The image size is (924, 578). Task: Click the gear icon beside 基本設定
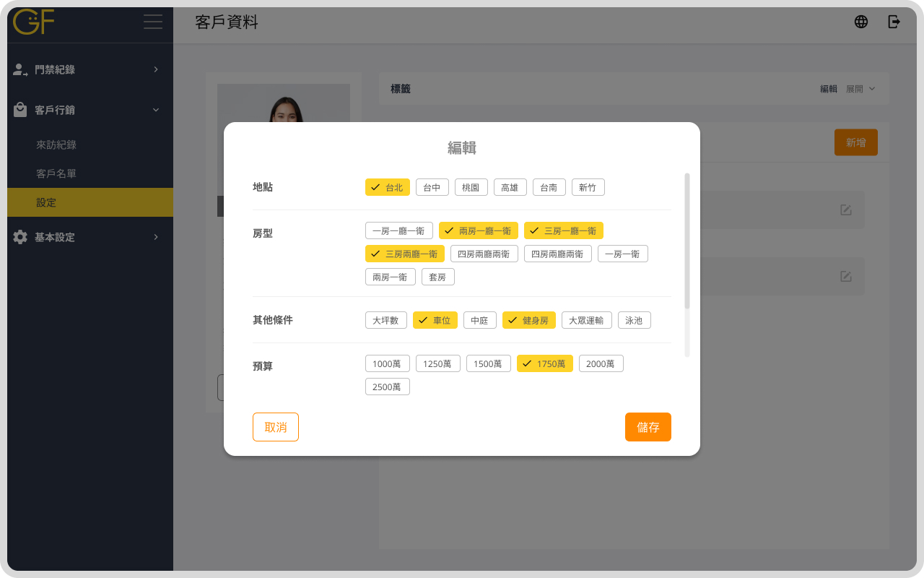pyautogui.click(x=20, y=237)
